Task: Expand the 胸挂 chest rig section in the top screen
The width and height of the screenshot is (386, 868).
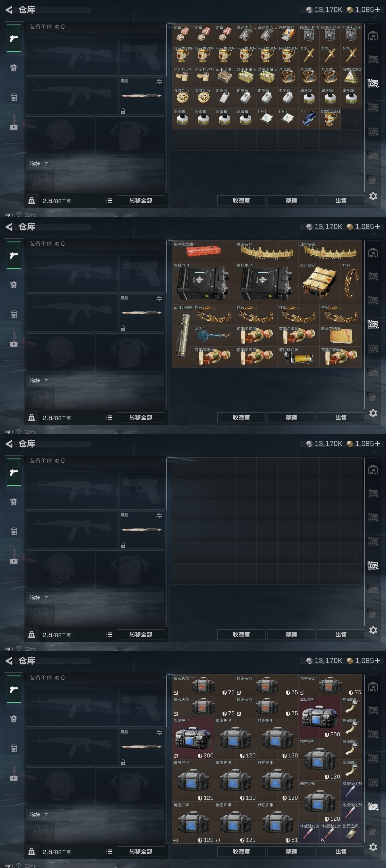Action: pos(95,164)
